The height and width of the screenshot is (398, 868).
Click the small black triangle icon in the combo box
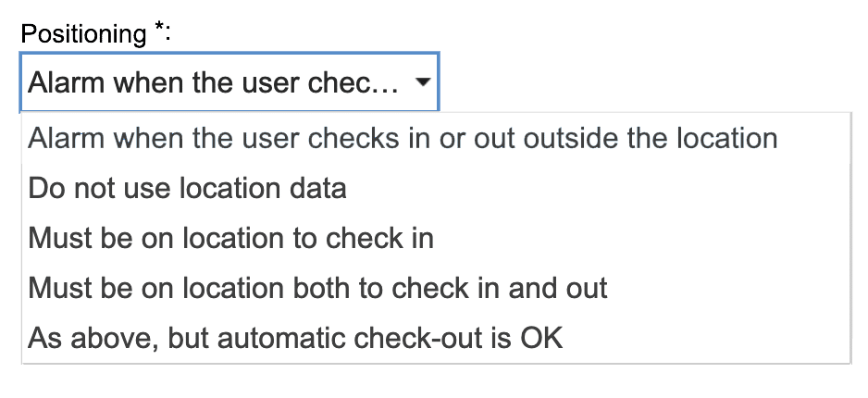[422, 83]
